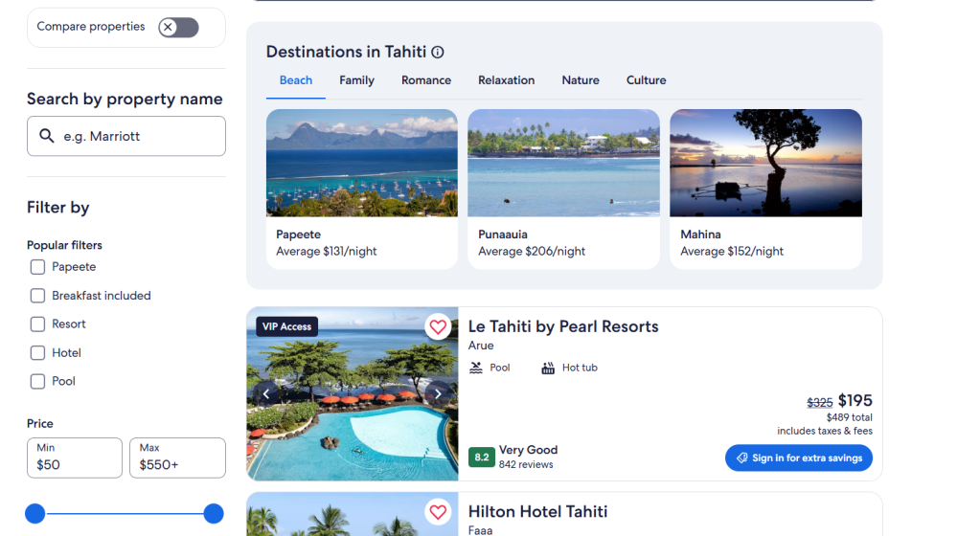This screenshot has height=536, width=980.
Task: Save Le Tahiti by Pearl Resorts to favorites
Action: pyautogui.click(x=438, y=327)
